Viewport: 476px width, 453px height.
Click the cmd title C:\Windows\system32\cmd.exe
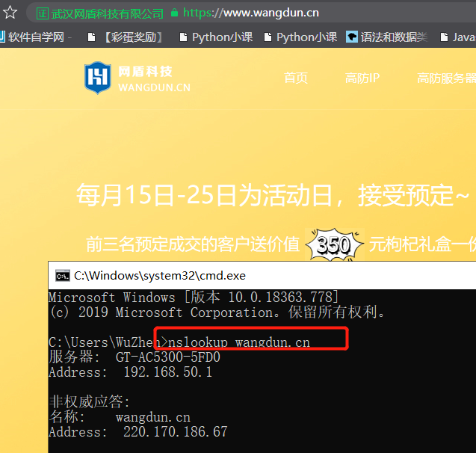click(x=160, y=276)
